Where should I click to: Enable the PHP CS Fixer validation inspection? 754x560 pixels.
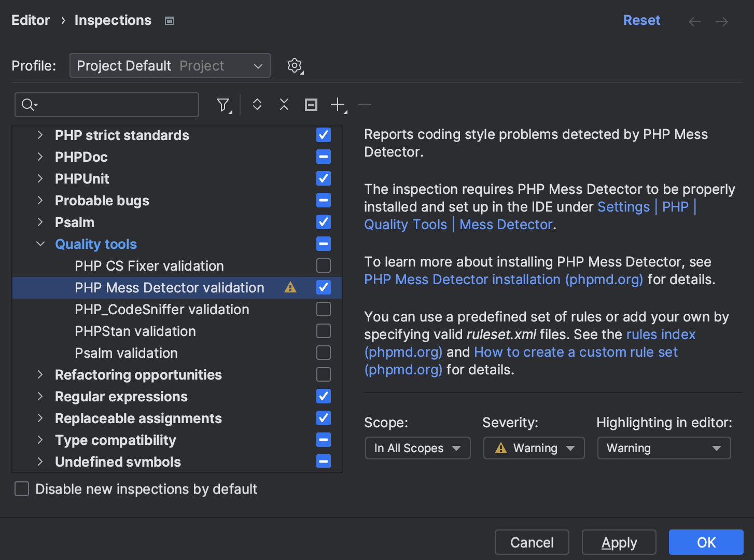click(x=323, y=265)
